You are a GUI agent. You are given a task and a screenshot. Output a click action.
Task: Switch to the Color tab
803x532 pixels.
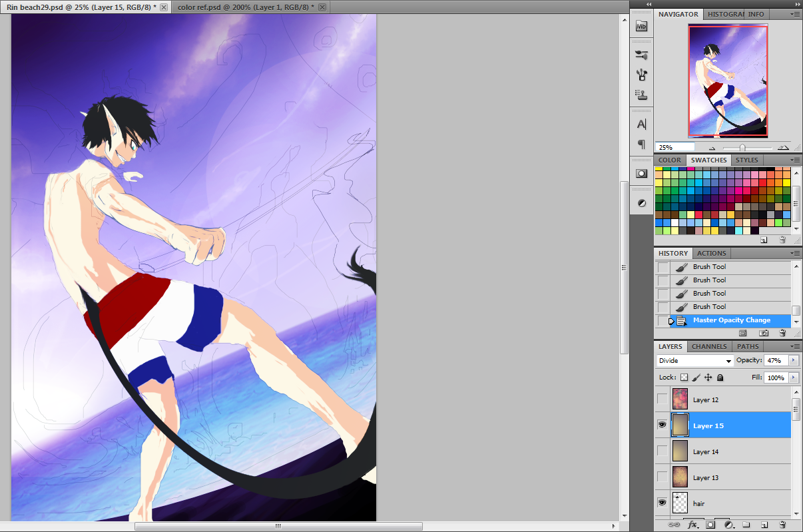pyautogui.click(x=670, y=160)
